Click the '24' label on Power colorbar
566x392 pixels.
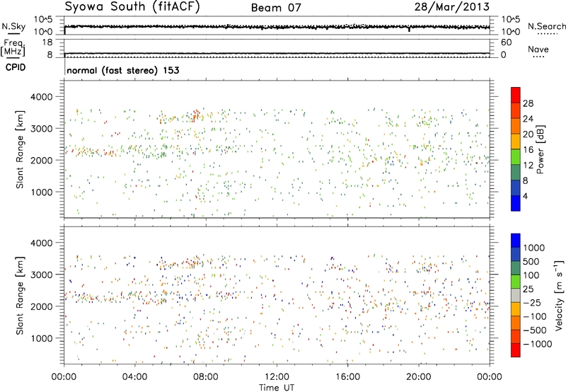[x=528, y=119]
